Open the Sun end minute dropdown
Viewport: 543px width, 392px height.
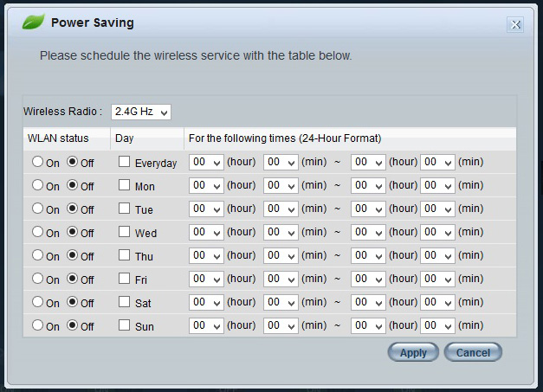437,325
